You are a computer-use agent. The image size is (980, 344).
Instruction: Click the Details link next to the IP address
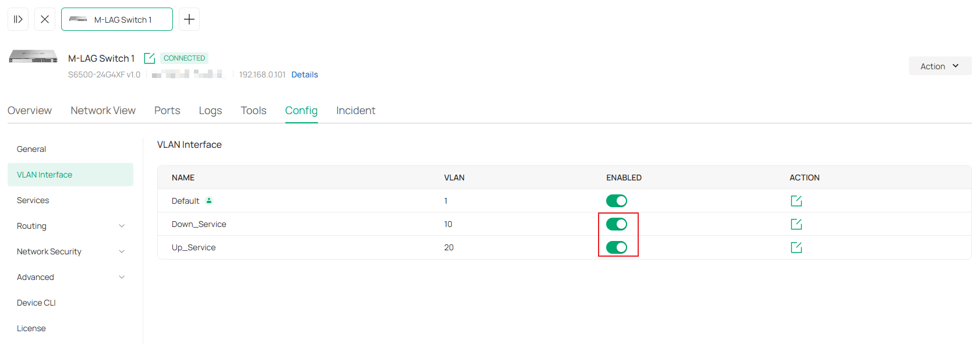pos(304,74)
